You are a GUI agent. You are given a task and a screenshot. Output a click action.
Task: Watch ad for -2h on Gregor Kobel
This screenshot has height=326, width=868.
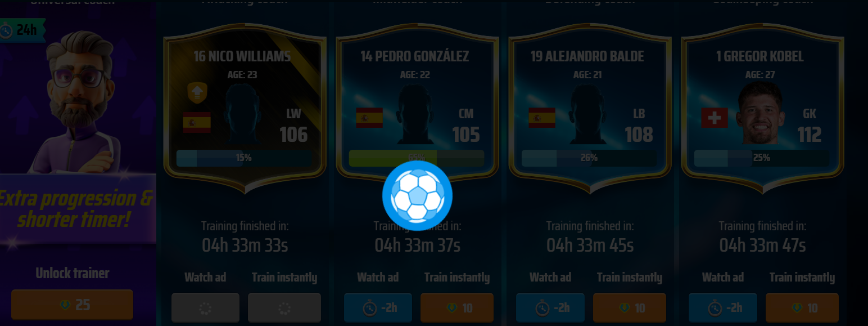point(723,307)
